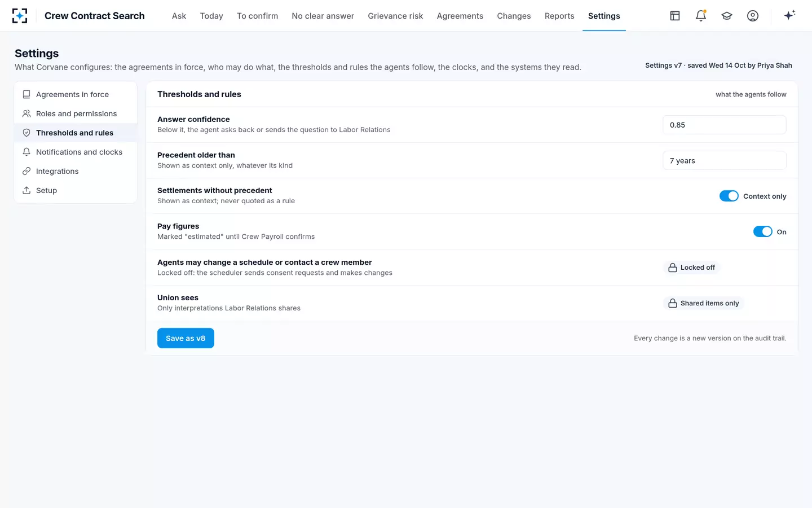Open Roles and permissions settings section
Viewport: 812px width, 508px height.
(x=76, y=113)
